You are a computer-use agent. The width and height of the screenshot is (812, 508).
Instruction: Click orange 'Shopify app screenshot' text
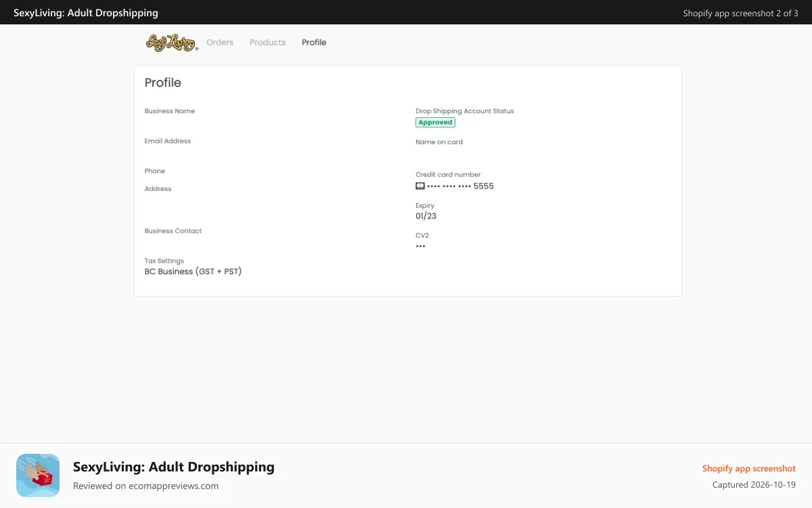tap(749, 468)
